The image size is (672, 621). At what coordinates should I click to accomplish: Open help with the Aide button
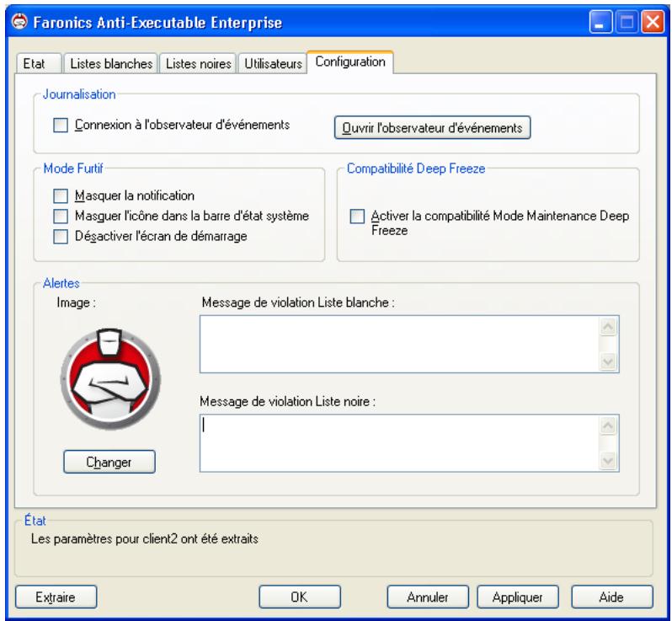coord(612,597)
